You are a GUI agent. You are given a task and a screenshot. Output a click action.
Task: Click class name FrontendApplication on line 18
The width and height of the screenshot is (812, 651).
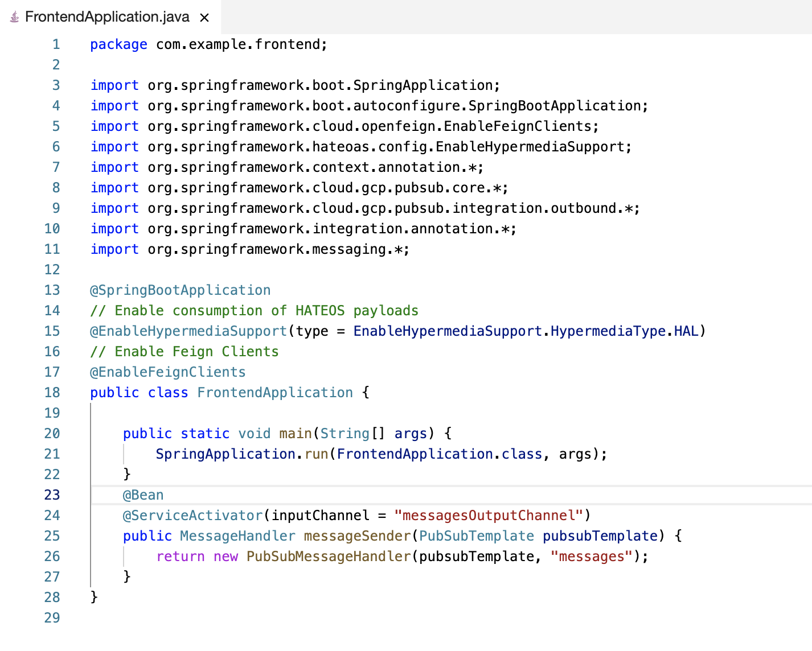pos(275,393)
